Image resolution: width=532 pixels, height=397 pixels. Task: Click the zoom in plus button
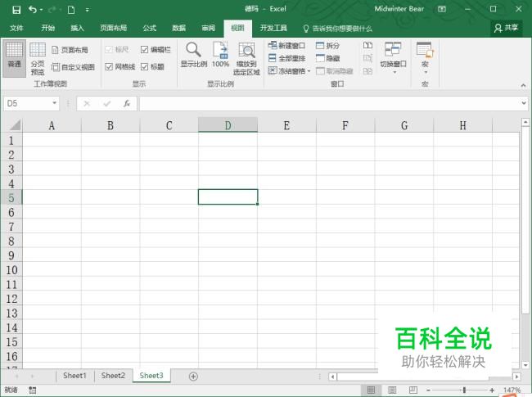[x=492, y=390]
